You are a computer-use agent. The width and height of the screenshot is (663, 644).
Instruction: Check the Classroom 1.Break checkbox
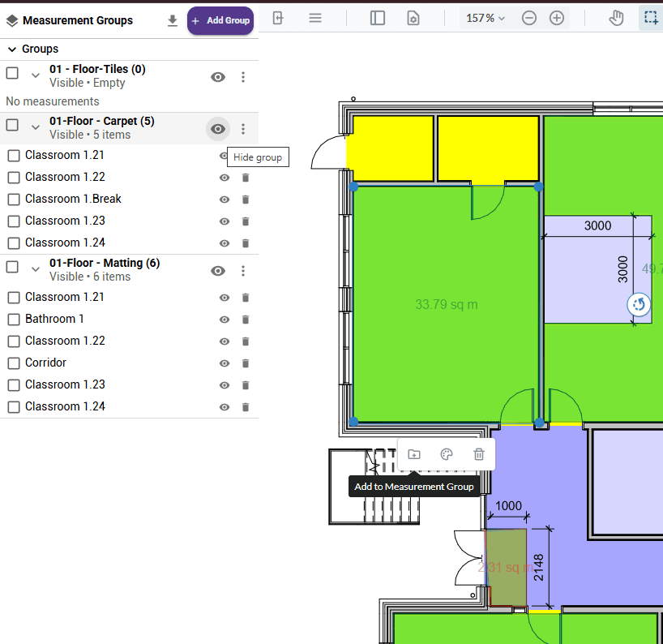(x=14, y=200)
